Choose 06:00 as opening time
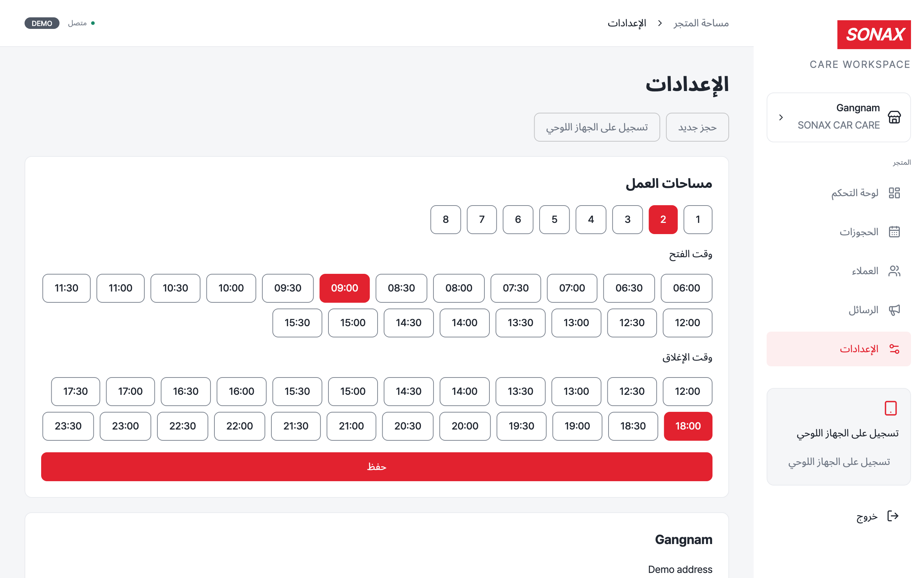 pyautogui.click(x=686, y=288)
